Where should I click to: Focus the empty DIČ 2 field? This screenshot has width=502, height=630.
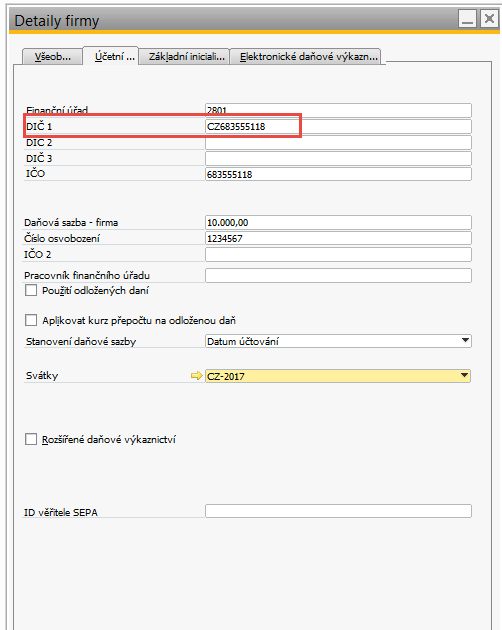(x=338, y=143)
